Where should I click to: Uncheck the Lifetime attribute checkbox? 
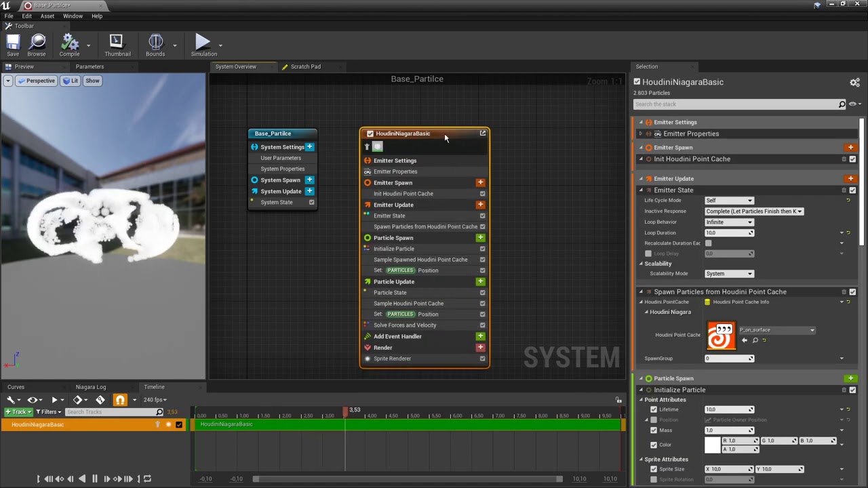(654, 409)
